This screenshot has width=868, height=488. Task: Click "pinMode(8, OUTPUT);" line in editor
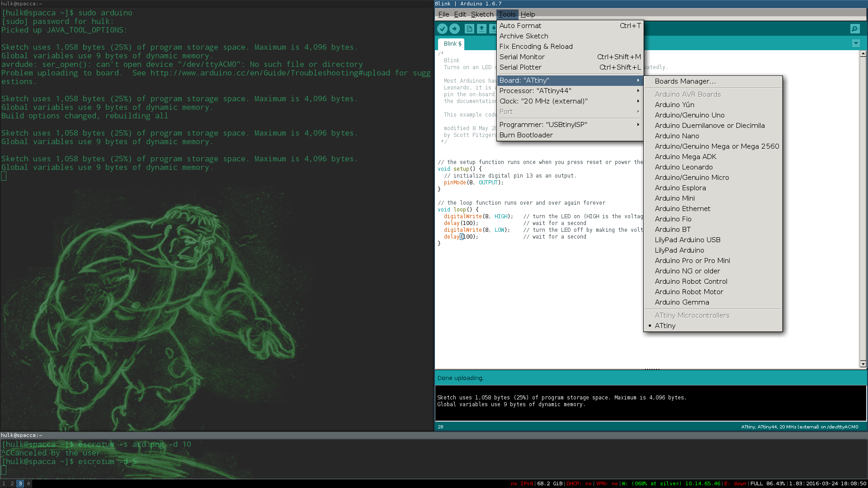[473, 183]
